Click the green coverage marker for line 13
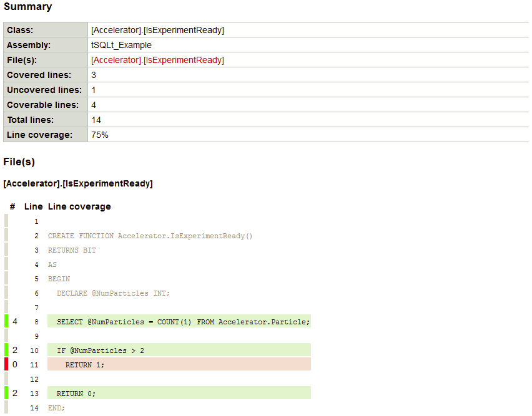This screenshot has height=416, width=532. [x=6, y=393]
